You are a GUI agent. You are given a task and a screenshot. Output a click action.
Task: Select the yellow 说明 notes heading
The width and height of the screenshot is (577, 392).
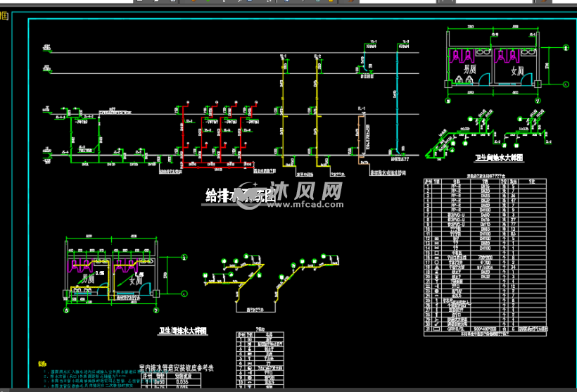[x=42, y=364]
